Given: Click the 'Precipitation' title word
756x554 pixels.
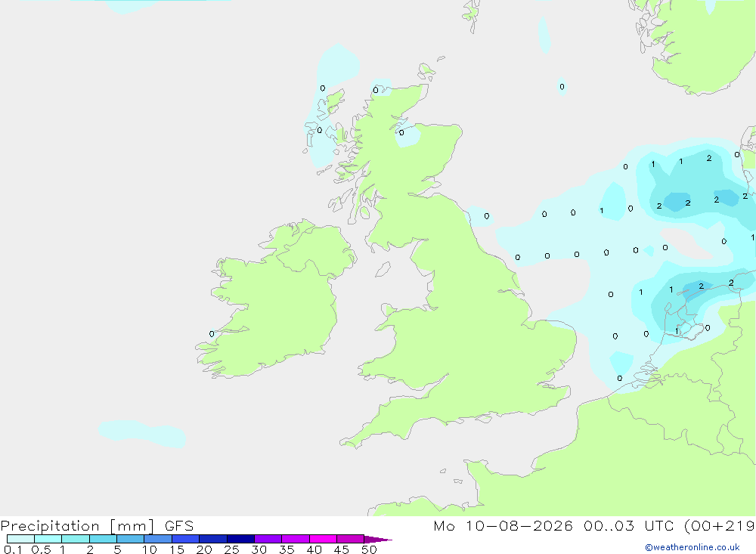Looking at the screenshot, I should tap(50, 526).
